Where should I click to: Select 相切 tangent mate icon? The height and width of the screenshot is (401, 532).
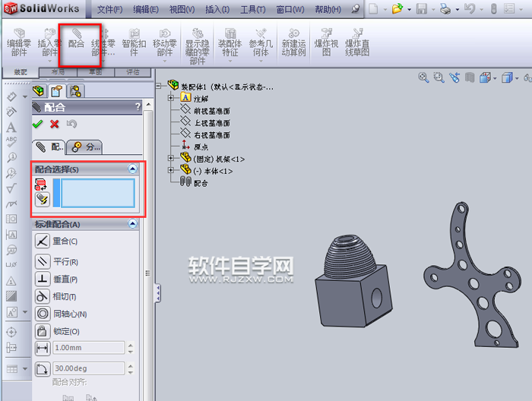(43, 297)
